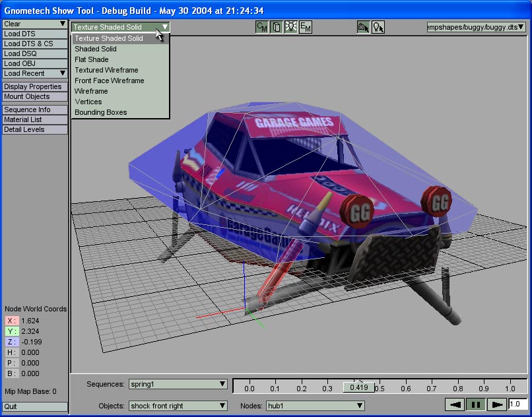This screenshot has height=417, width=532.
Task: Click the 0.419 timeline slider thumb
Action: click(x=359, y=387)
